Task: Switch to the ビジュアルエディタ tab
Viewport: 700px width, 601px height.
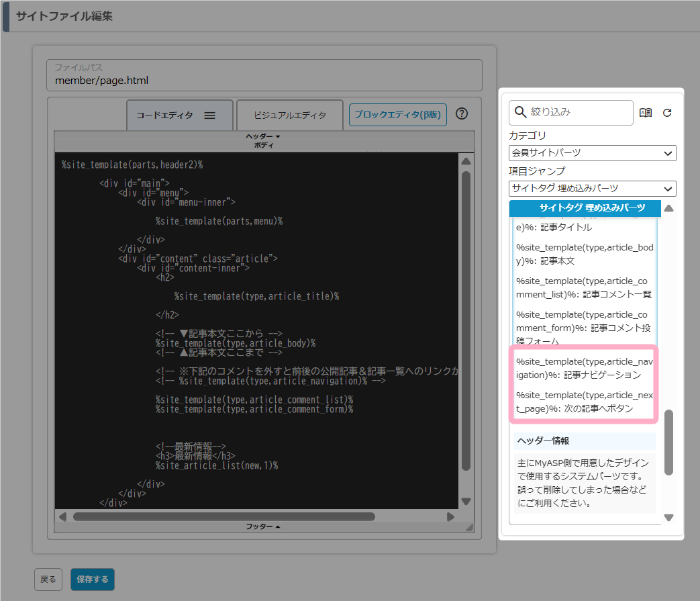Action: (290, 115)
